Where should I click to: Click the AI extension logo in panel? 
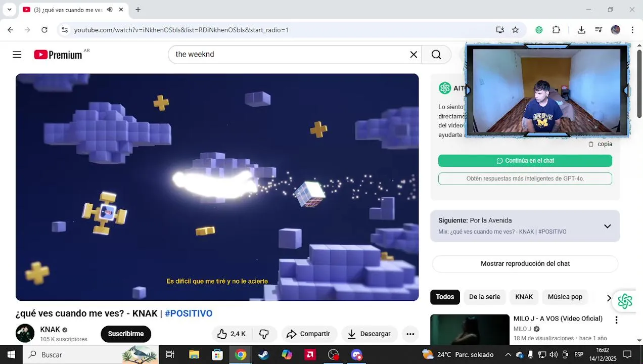(x=445, y=88)
